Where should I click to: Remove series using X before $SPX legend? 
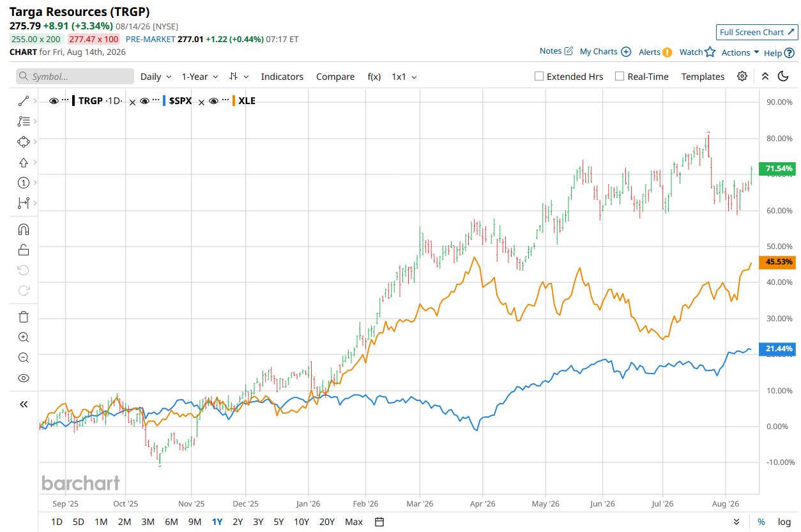coord(133,102)
